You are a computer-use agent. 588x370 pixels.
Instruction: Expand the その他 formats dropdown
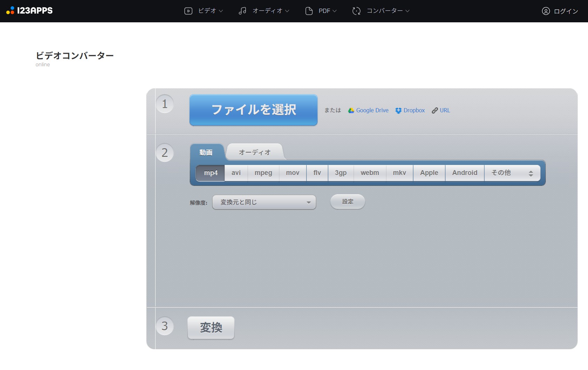tap(512, 173)
